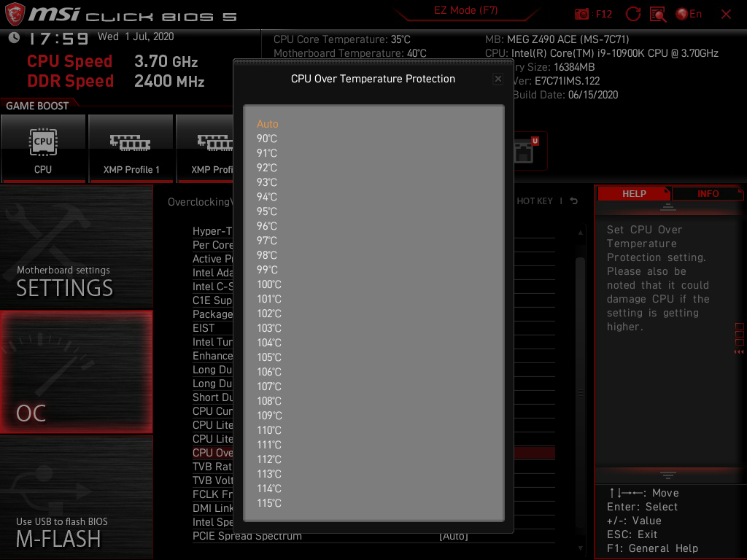Viewport: 747px width, 560px height.
Task: Select 115°C at the bottom of the list
Action: [x=270, y=503]
